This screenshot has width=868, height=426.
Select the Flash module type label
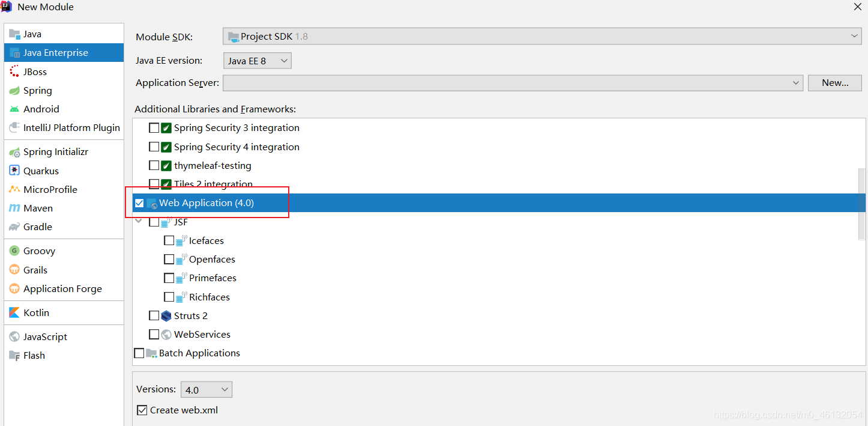pos(34,355)
